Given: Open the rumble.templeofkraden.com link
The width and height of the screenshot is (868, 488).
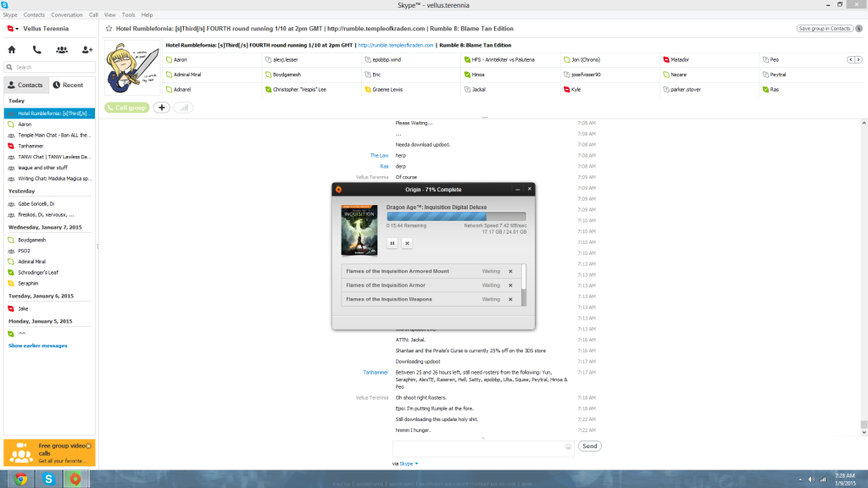Looking at the screenshot, I should pos(396,45).
